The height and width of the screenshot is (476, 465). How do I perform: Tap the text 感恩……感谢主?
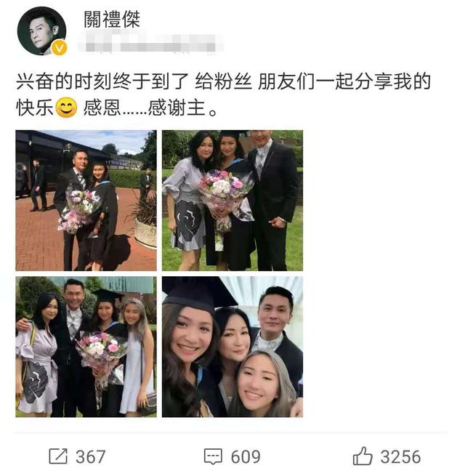[150, 108]
